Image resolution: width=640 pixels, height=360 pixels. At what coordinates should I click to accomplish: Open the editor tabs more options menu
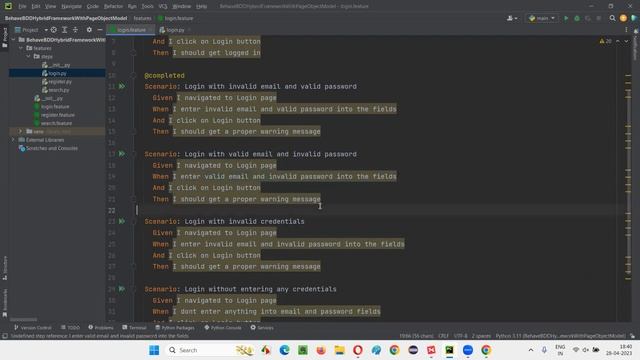(626, 30)
